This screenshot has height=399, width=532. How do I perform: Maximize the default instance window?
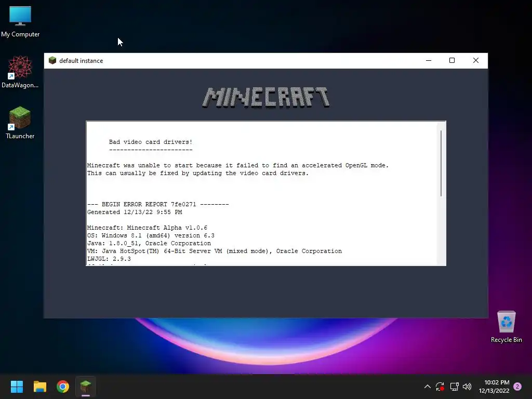point(452,60)
